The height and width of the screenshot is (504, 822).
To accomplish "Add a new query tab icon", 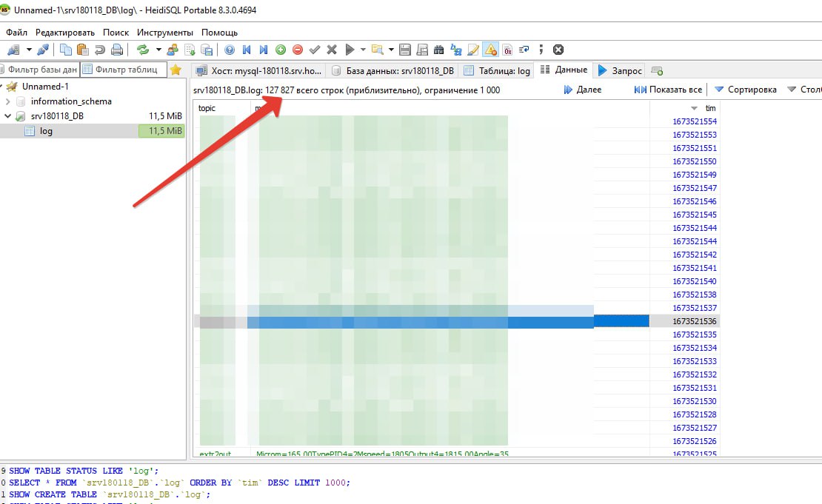I will click(657, 71).
